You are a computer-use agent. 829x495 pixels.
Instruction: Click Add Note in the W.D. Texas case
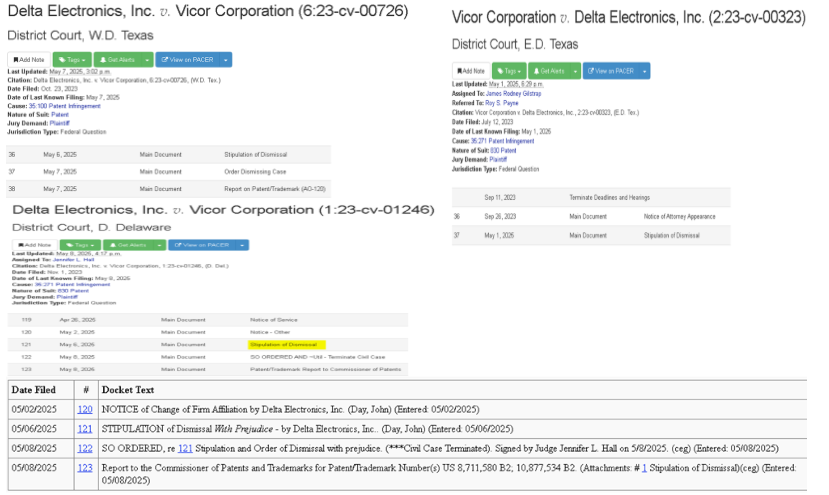point(29,60)
